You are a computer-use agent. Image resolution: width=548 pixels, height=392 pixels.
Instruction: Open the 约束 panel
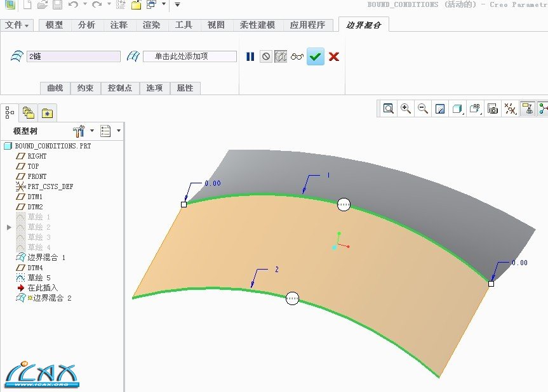tap(85, 88)
